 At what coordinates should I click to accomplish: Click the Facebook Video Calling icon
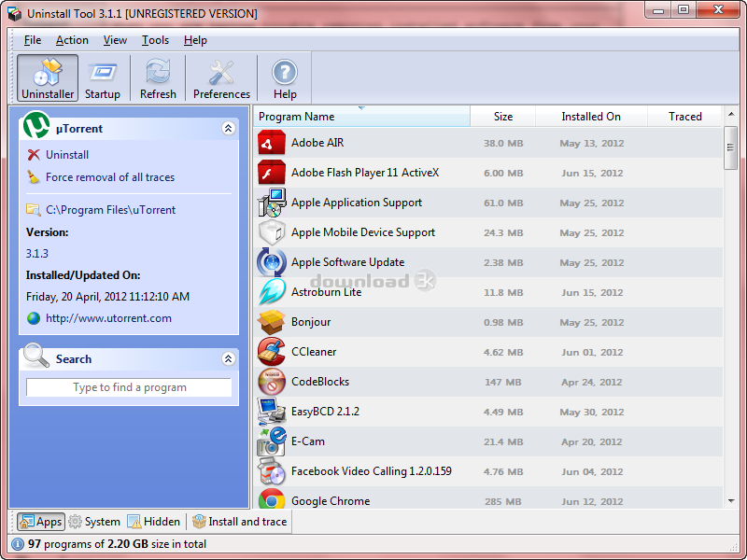[272, 471]
